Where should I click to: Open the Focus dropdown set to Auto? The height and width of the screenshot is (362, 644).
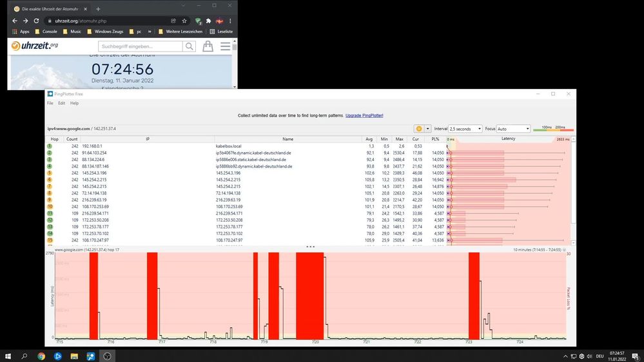coord(513,129)
